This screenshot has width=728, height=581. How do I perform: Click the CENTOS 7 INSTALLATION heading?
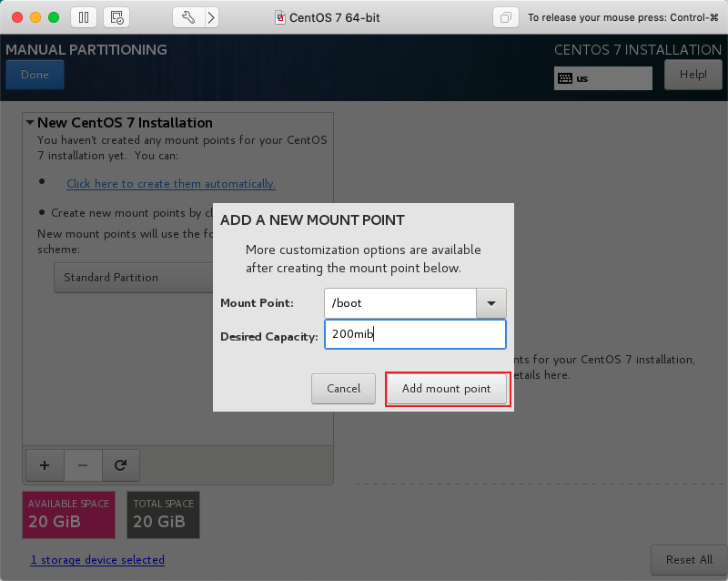638,50
